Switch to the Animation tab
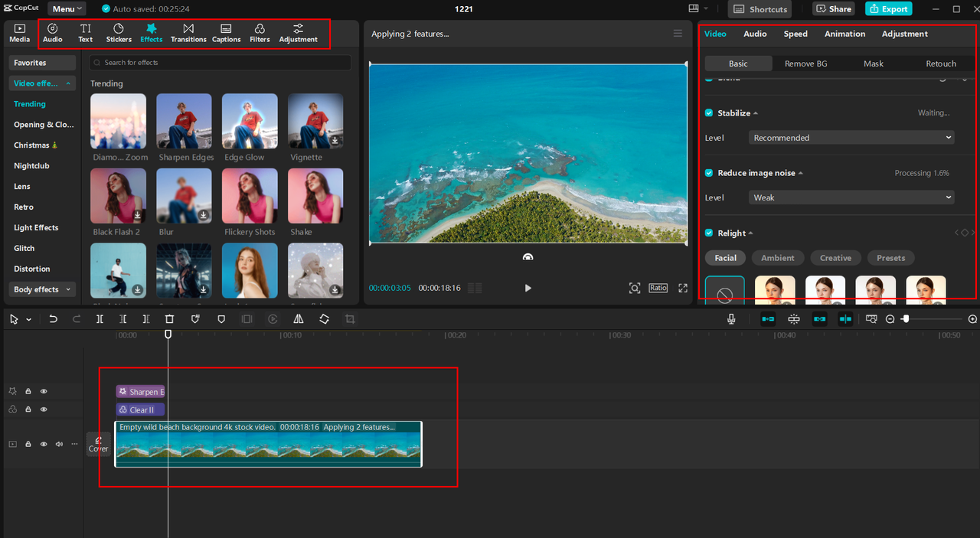 (x=844, y=34)
